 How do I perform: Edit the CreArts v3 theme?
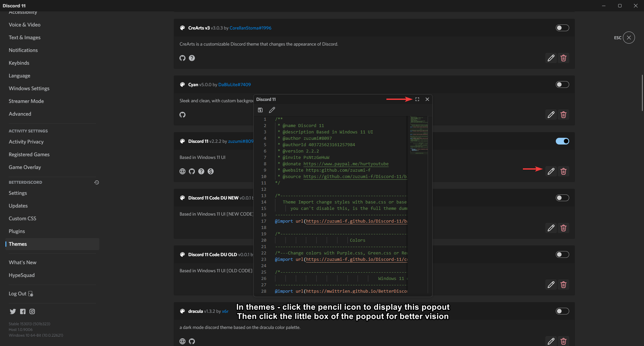tap(551, 58)
